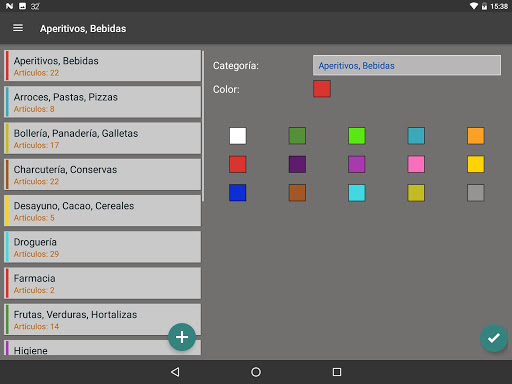The width and height of the screenshot is (512, 384).
Task: Choose the gray color swatch
Action: [x=476, y=193]
